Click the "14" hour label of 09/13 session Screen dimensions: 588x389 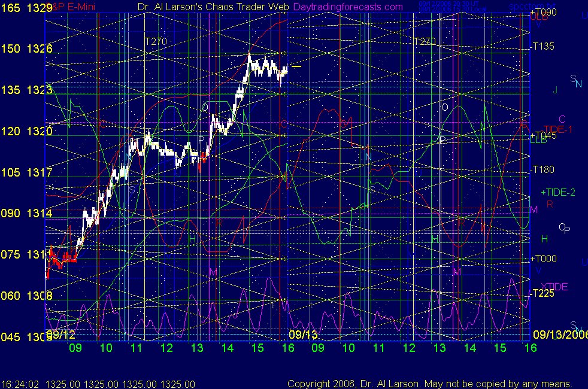point(470,348)
